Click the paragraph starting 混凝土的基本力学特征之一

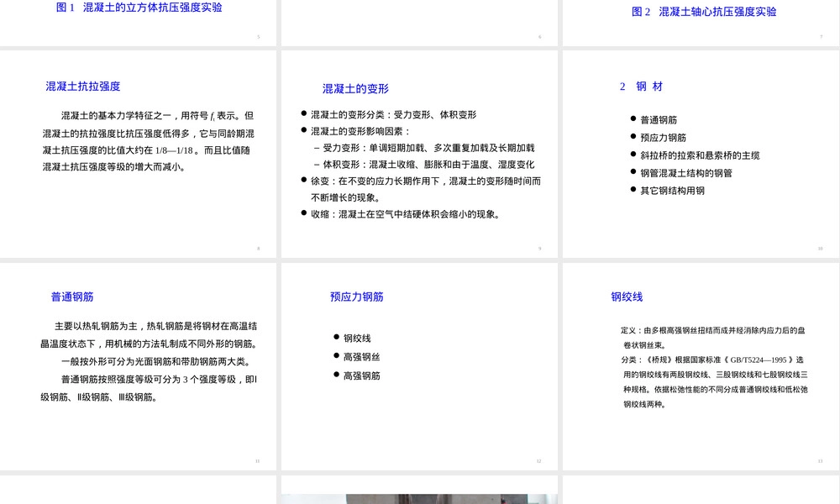(149, 141)
